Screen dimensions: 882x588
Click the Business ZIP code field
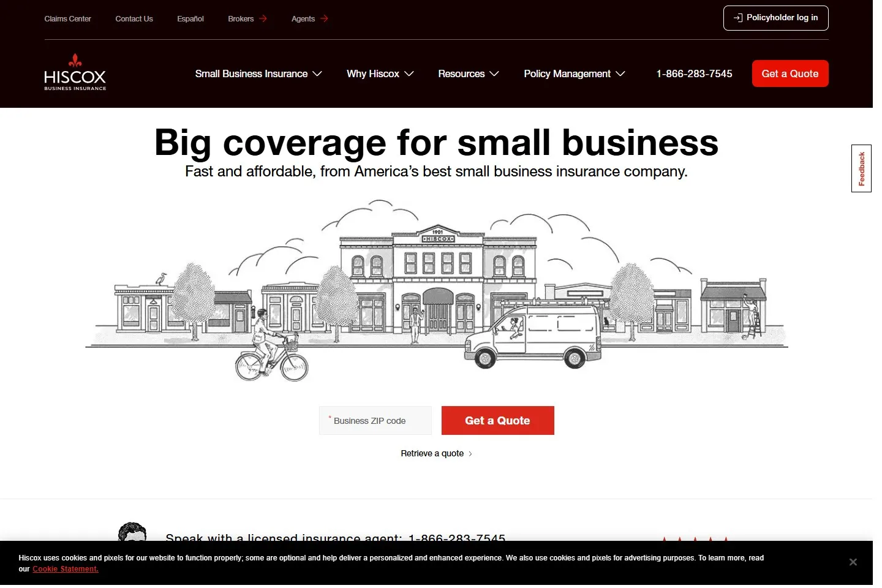[x=375, y=421]
